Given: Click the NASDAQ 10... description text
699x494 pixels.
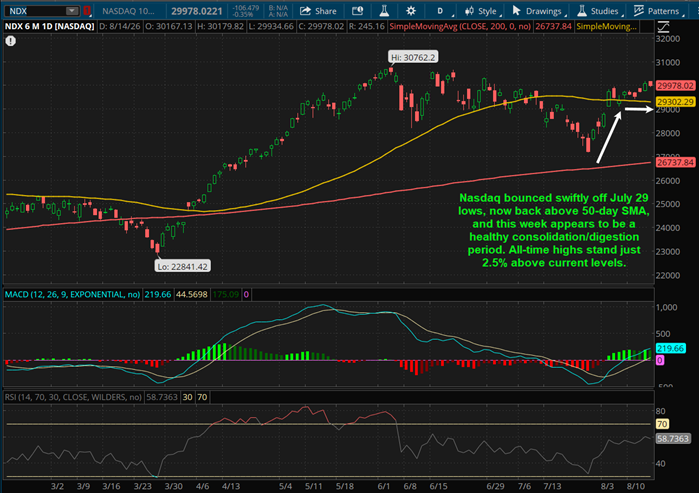Looking at the screenshot, I should click(128, 11).
